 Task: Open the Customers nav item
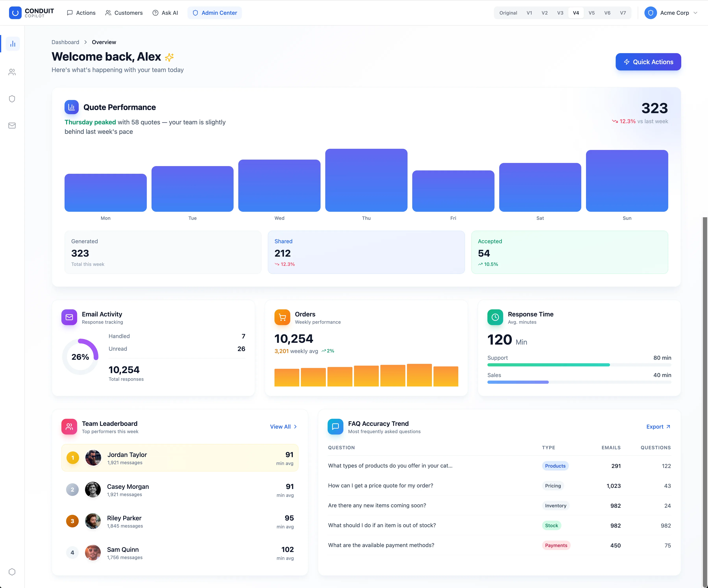click(x=124, y=13)
